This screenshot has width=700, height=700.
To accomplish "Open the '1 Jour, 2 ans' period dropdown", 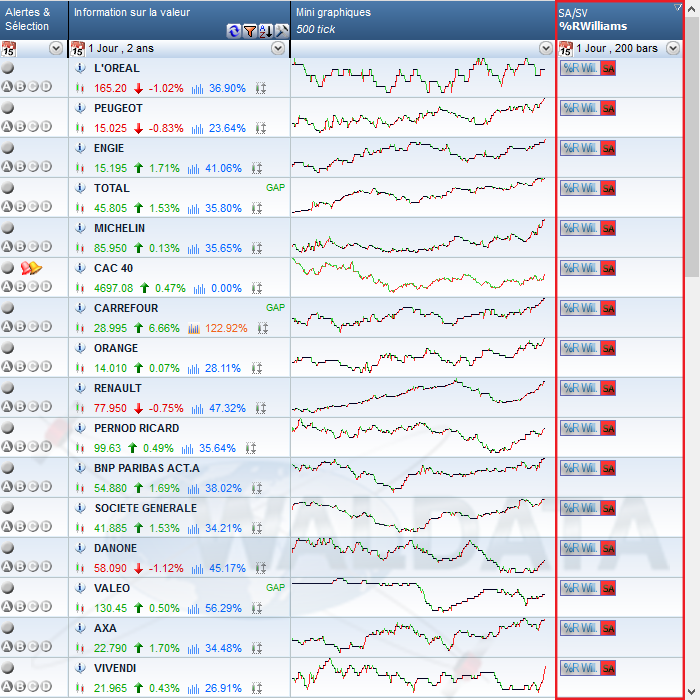I will [x=278, y=48].
